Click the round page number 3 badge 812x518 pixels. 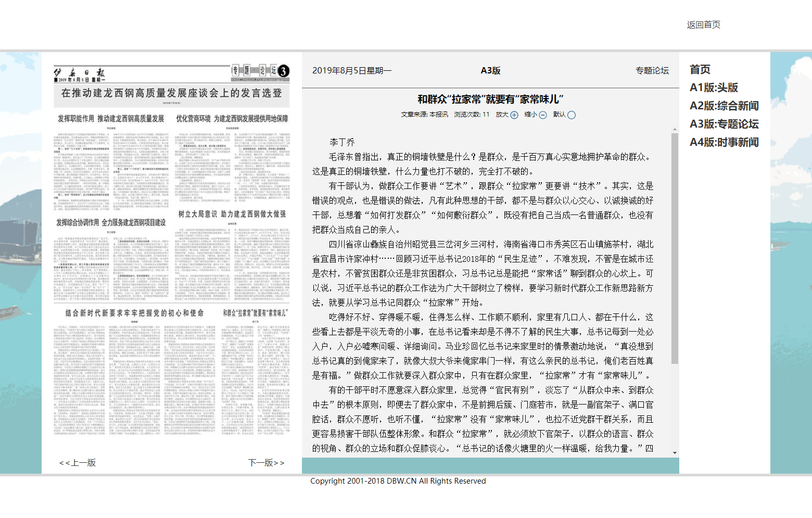283,71
